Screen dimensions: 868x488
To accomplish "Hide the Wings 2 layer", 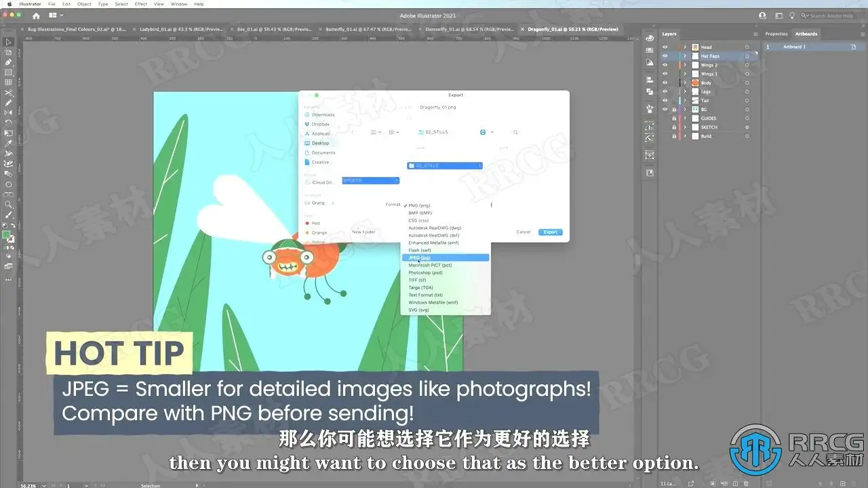I will tap(665, 65).
